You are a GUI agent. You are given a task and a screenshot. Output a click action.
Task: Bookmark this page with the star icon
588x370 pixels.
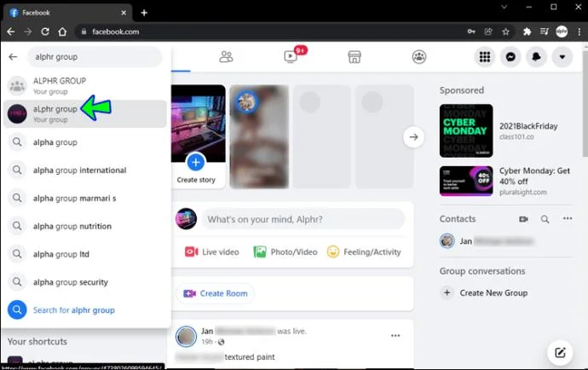click(505, 32)
